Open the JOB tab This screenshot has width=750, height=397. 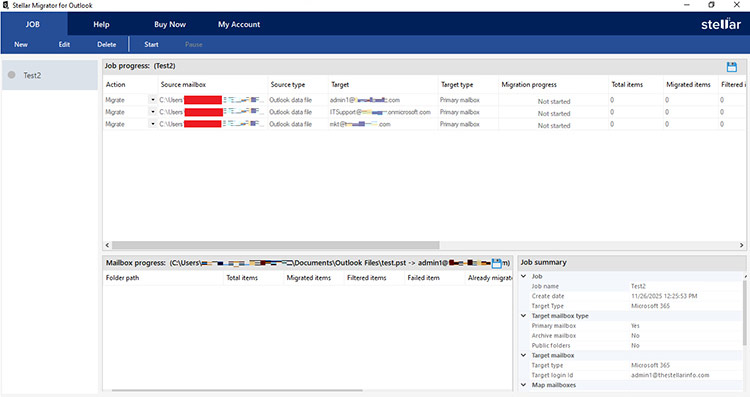coord(33,24)
